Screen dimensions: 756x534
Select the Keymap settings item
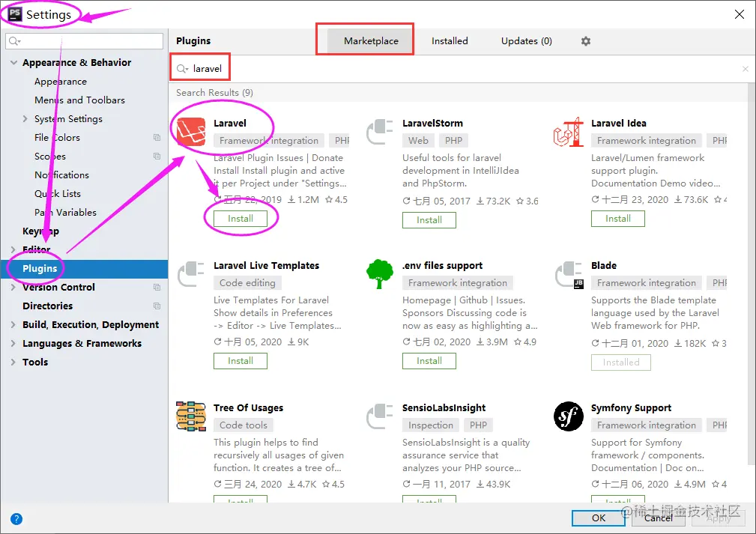[x=40, y=231]
